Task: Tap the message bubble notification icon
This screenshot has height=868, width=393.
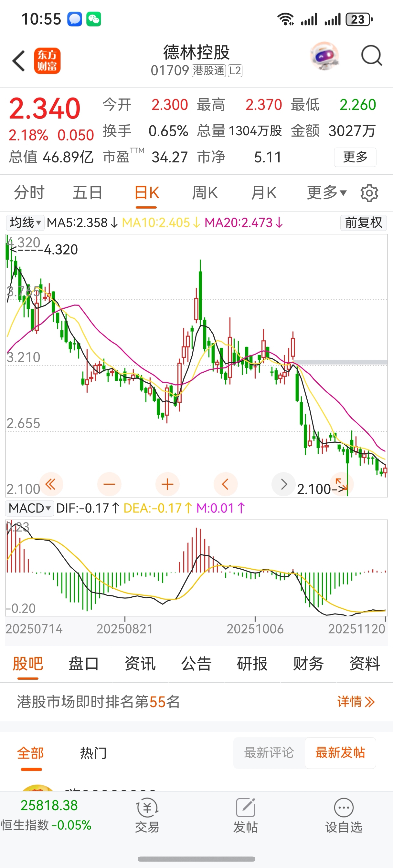Action: (75, 19)
